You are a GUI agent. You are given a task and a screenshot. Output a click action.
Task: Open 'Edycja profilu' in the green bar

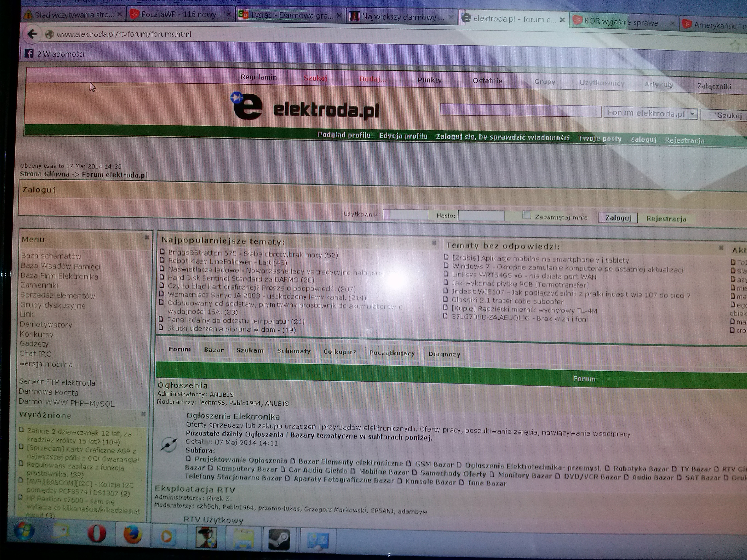(403, 136)
